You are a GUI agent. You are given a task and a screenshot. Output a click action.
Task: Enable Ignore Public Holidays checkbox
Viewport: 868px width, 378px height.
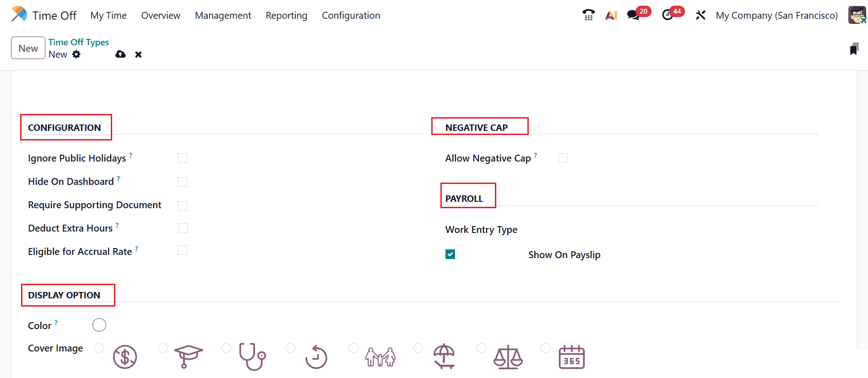183,158
